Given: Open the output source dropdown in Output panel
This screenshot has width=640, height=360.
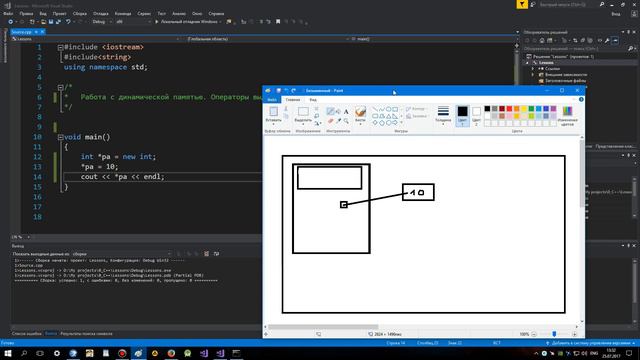Looking at the screenshot, I should click(x=122, y=254).
